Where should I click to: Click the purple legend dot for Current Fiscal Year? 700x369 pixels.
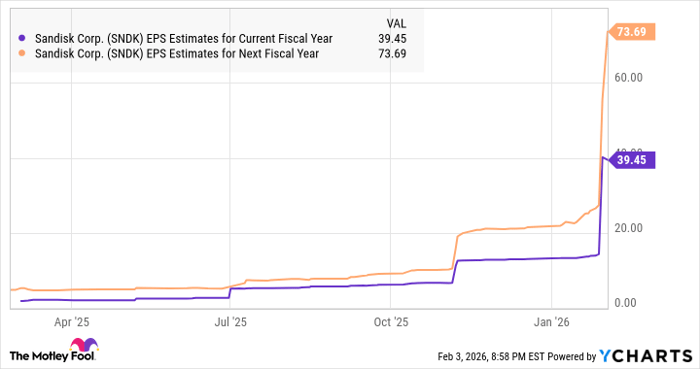22,38
